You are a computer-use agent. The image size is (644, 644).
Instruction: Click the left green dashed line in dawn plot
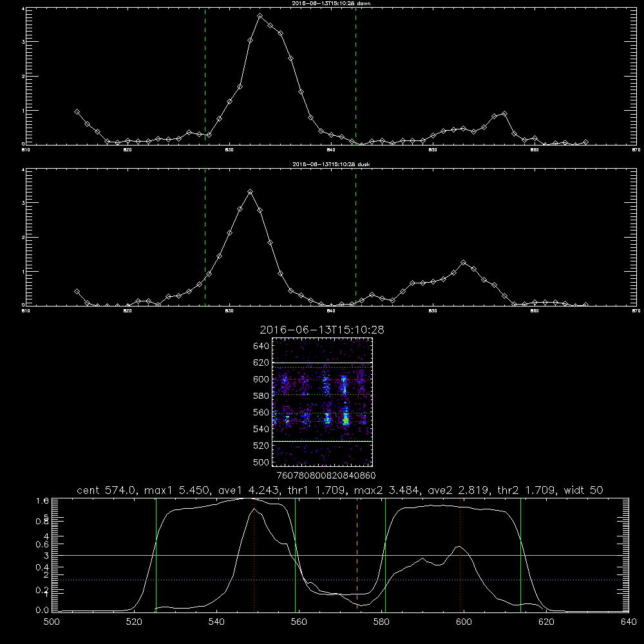[x=205, y=76]
